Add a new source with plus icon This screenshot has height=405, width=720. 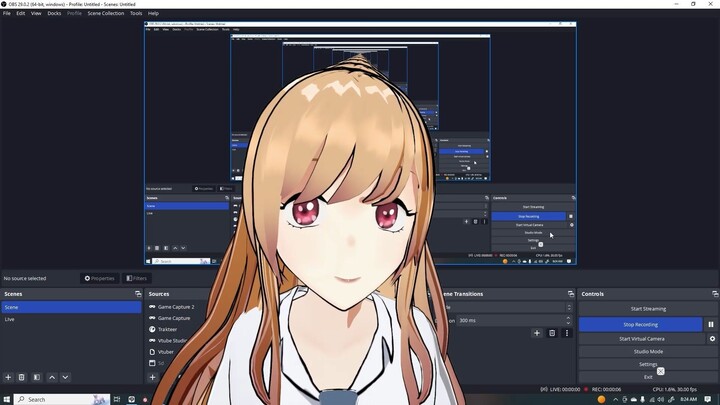[x=152, y=377]
